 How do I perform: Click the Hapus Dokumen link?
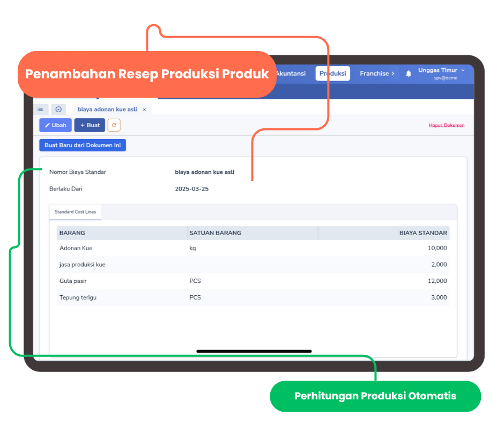447,125
